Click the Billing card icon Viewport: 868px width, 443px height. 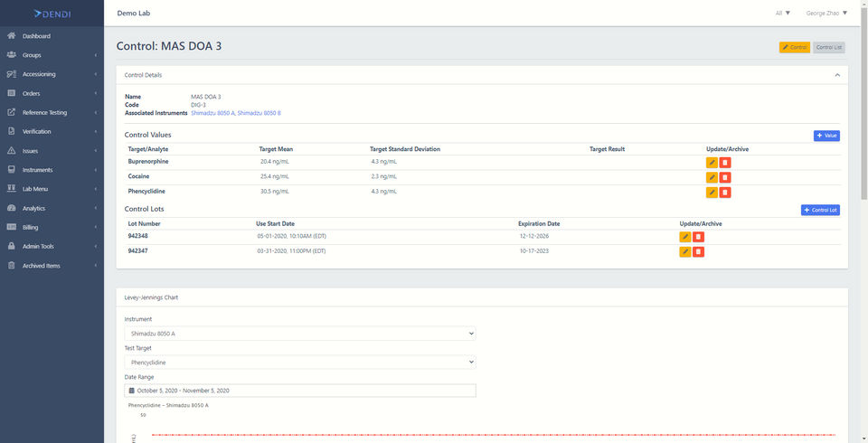pyautogui.click(x=11, y=227)
